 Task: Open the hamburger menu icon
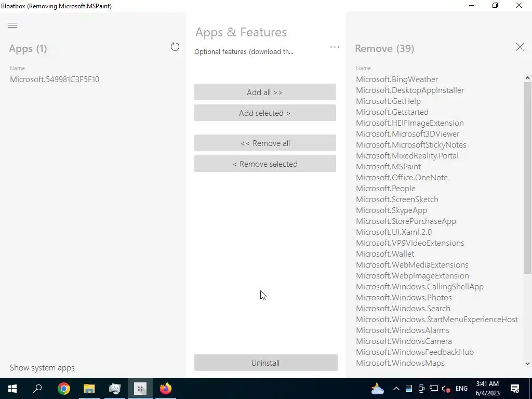point(12,25)
